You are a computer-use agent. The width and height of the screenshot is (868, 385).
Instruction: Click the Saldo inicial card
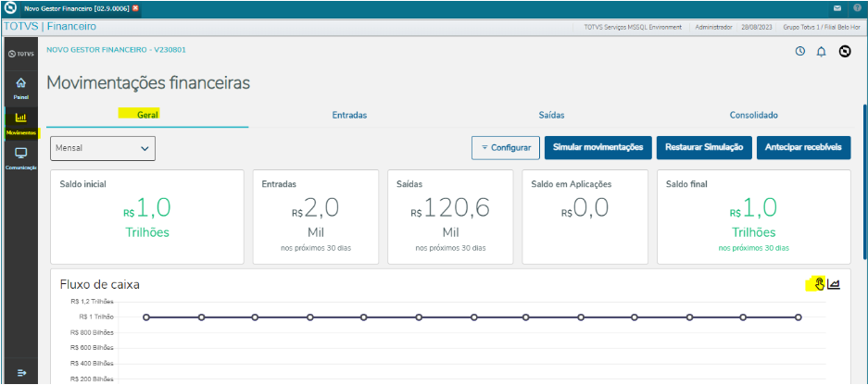[146, 217]
